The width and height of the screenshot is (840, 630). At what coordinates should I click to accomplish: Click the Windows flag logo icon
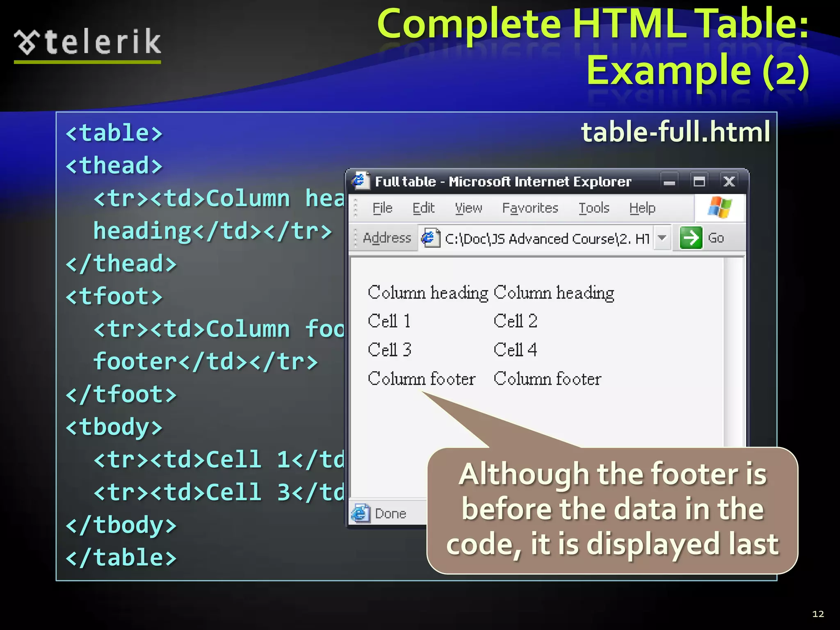click(x=719, y=208)
